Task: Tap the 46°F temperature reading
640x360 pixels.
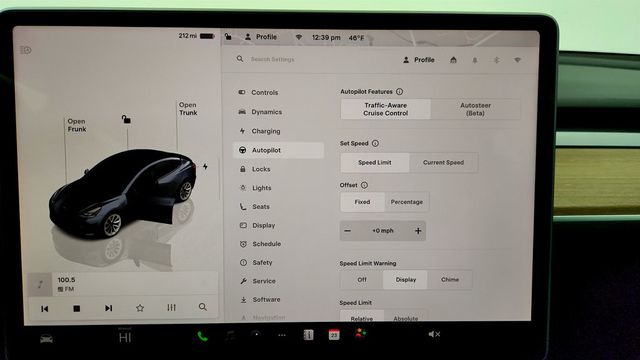Action: [x=356, y=38]
